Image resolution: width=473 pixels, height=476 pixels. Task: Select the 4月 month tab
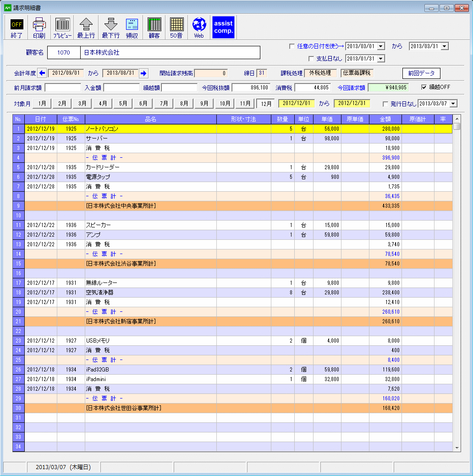click(103, 104)
